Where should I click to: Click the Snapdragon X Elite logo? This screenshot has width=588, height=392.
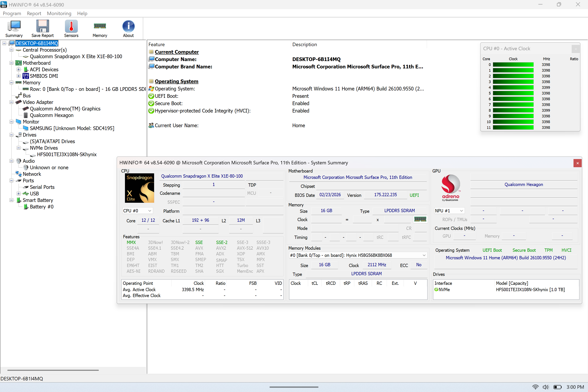pyautogui.click(x=139, y=188)
